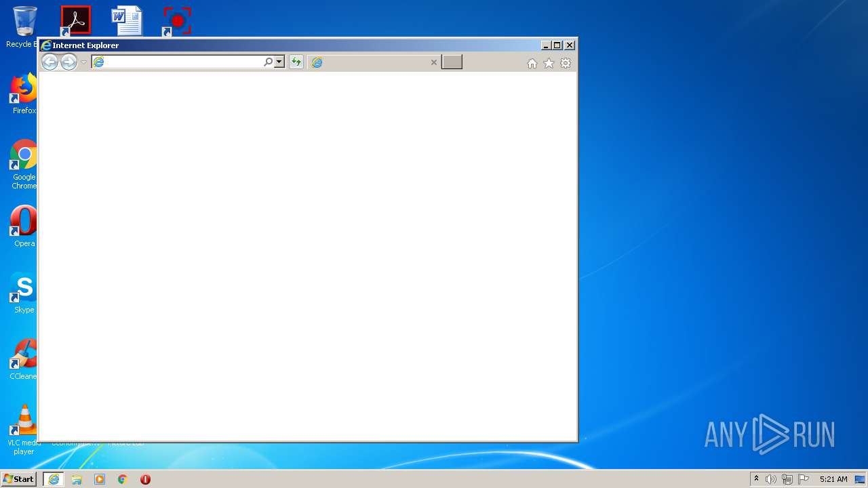
Task: Open a new tab with the gray button
Action: [452, 62]
